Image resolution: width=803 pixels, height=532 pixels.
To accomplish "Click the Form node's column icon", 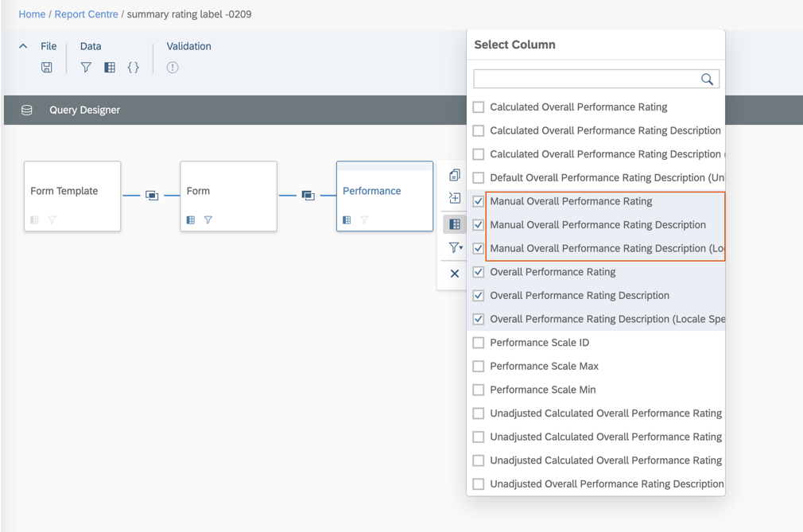I will pyautogui.click(x=191, y=220).
